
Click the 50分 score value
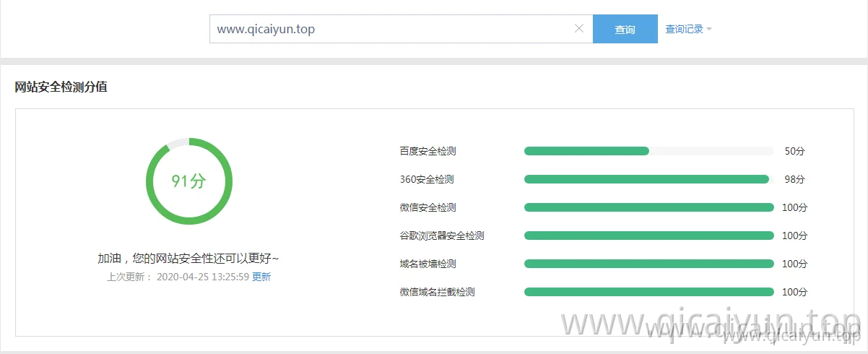click(794, 151)
